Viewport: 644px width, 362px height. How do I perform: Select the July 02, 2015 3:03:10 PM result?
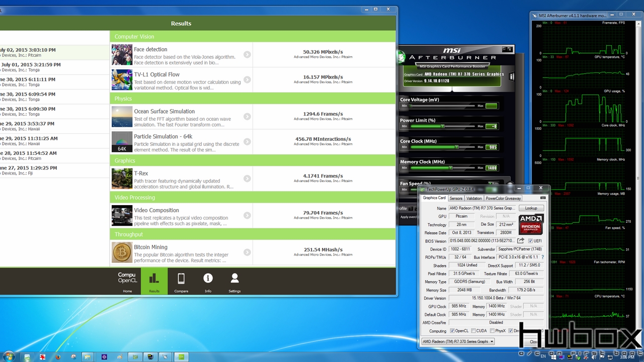click(55, 52)
